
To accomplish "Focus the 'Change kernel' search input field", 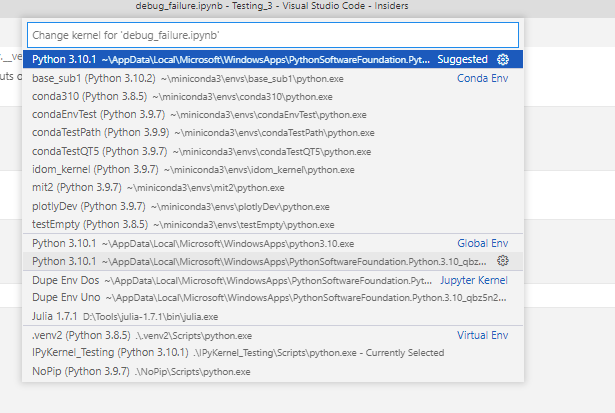I will (273, 35).
